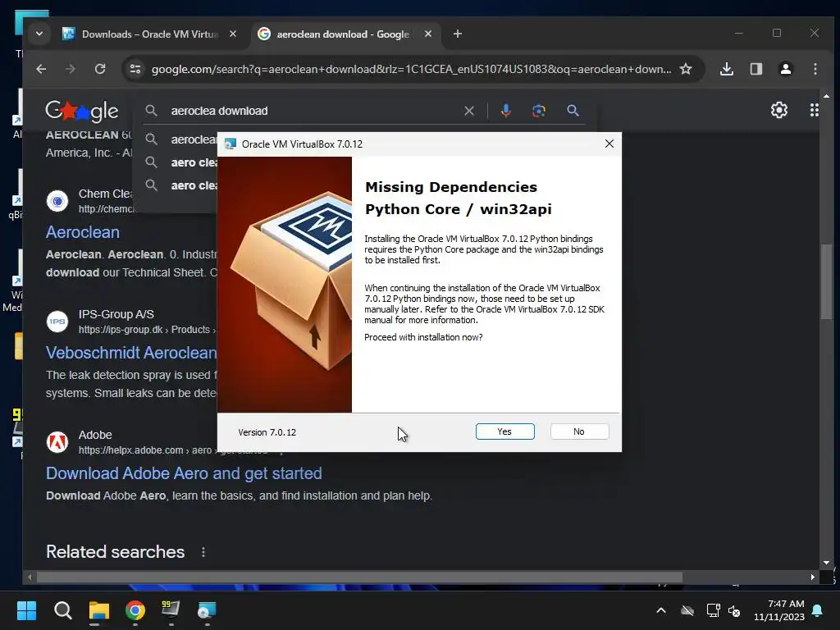Screen dimensions: 840x630
Task: Open the Chrome three-dot menu
Action: point(815,69)
